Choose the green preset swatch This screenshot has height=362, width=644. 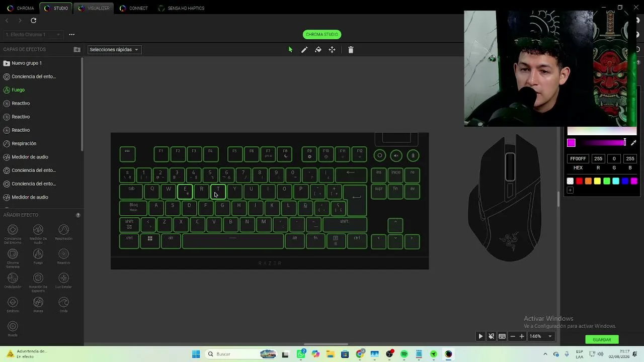(x=607, y=181)
